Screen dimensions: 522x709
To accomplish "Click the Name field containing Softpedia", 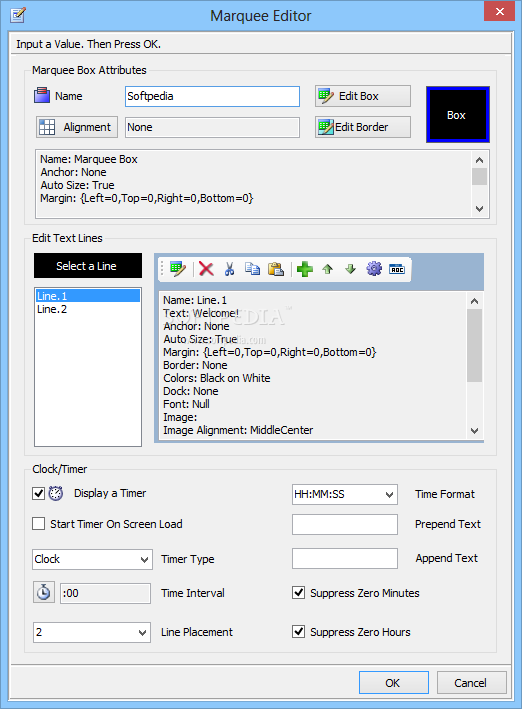I will click(212, 96).
